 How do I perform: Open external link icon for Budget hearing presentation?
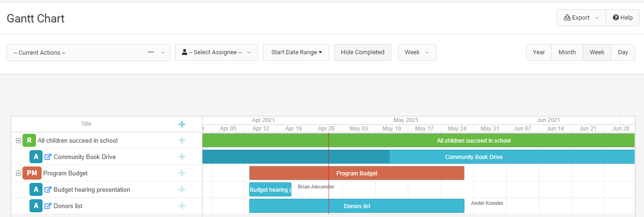click(x=48, y=189)
